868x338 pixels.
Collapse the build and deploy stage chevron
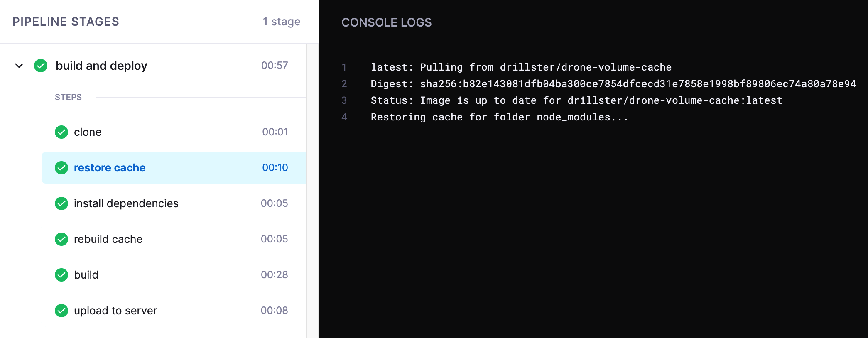19,66
